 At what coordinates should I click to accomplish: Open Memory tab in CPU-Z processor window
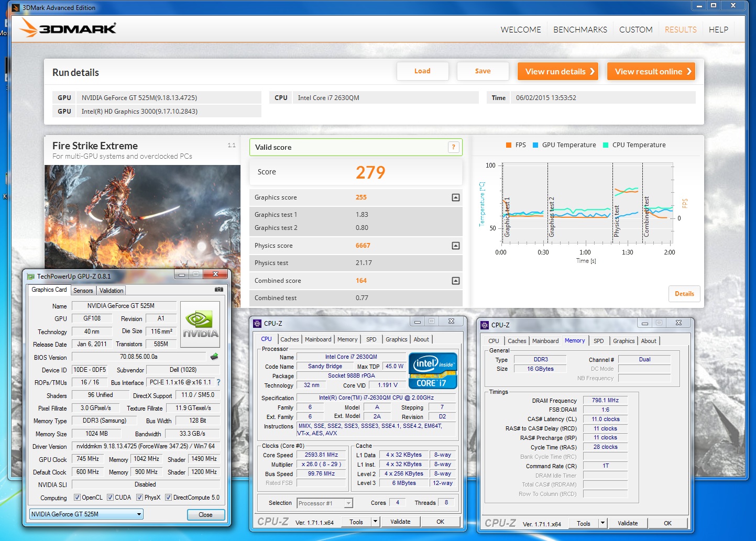[x=347, y=339]
